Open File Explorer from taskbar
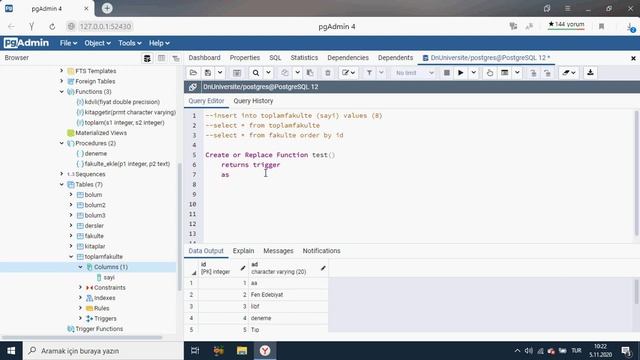Screen dimensions: 640x360 pyautogui.click(x=242, y=351)
